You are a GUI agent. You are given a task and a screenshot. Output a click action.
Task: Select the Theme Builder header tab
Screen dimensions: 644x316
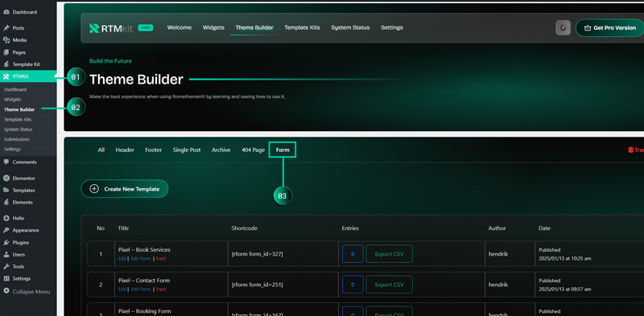pyautogui.click(x=254, y=27)
